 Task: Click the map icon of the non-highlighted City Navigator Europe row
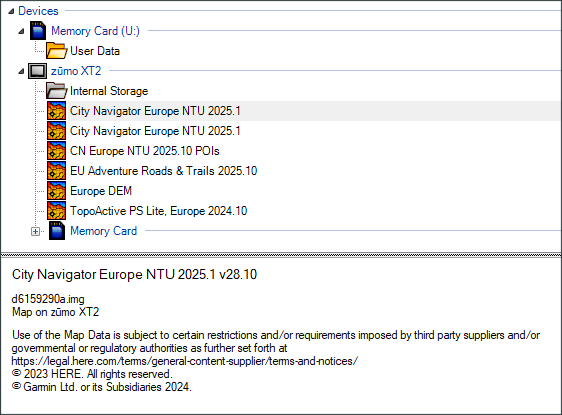(56, 130)
